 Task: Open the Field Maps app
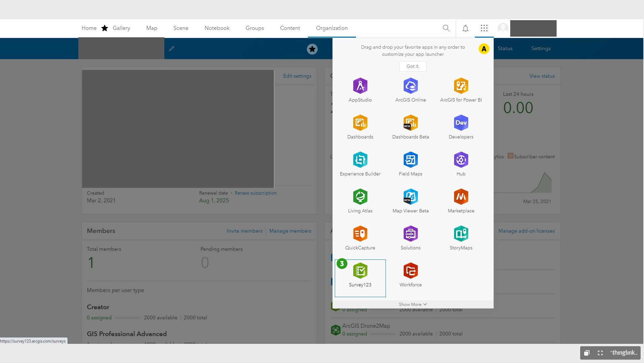(410, 164)
